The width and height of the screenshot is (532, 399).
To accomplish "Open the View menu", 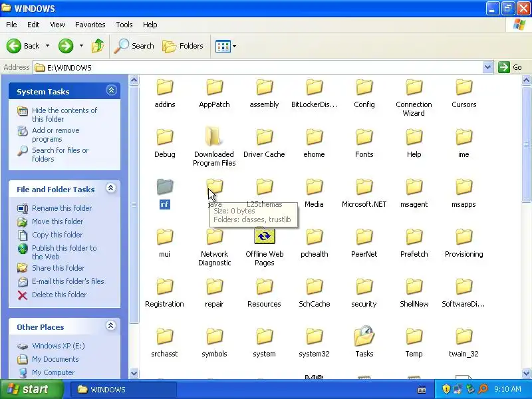I will tap(57, 25).
